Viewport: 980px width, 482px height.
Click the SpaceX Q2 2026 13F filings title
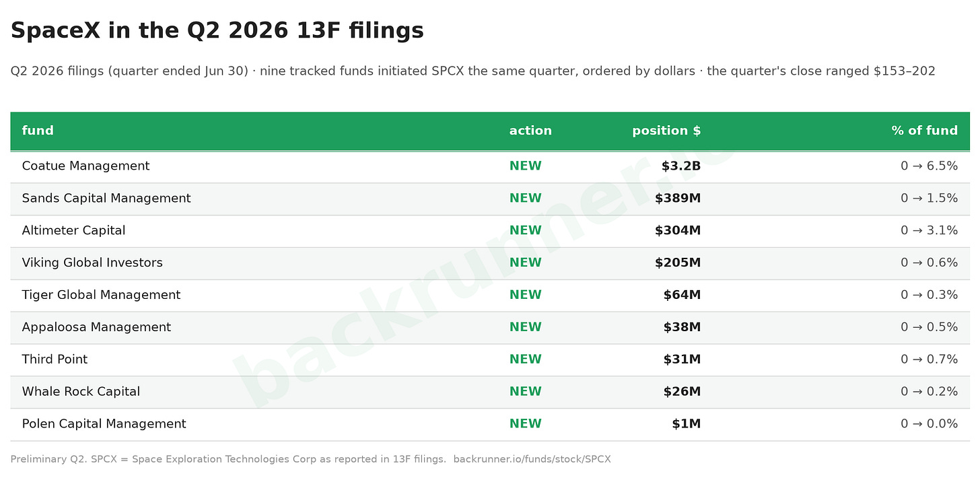[217, 30]
